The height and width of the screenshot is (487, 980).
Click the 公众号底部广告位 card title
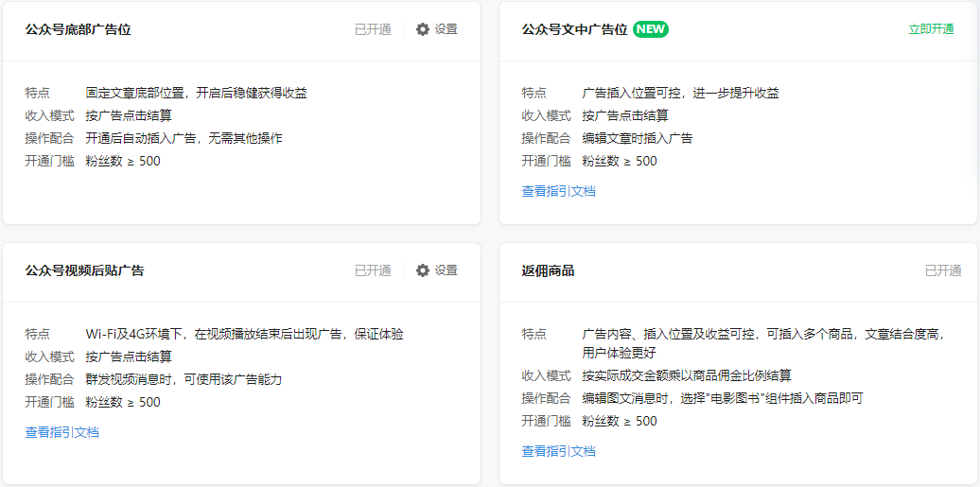(78, 29)
